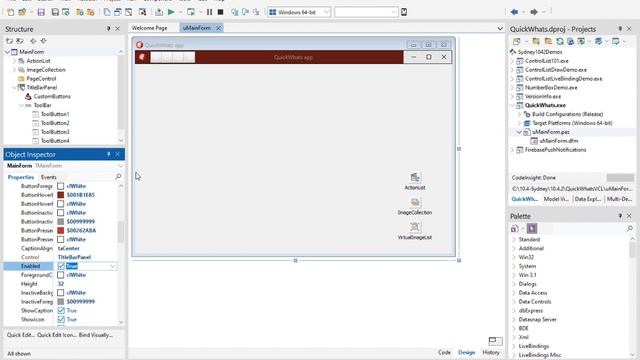The width and height of the screenshot is (640, 360).
Task: Open the Enabled value dropdown arrow
Action: tap(113, 267)
